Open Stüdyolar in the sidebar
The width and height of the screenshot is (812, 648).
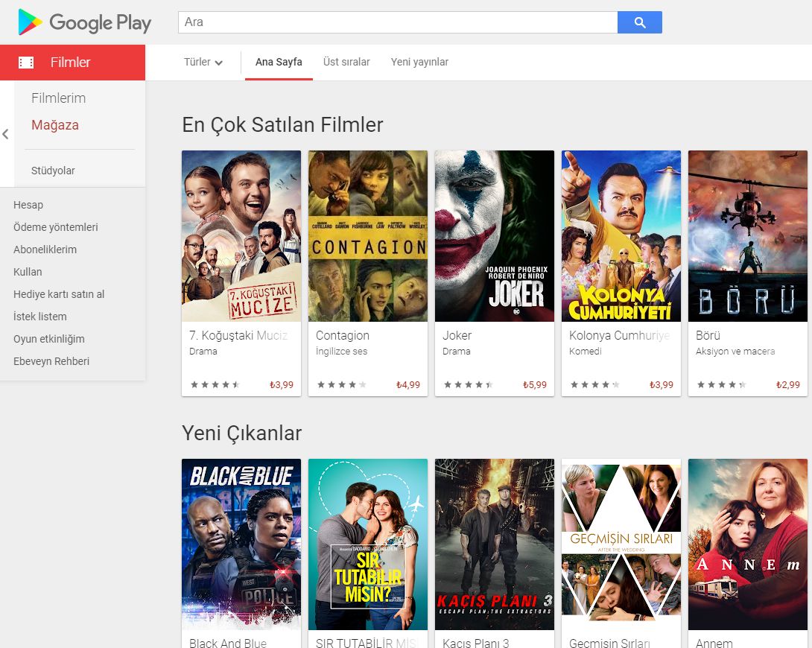coord(53,171)
